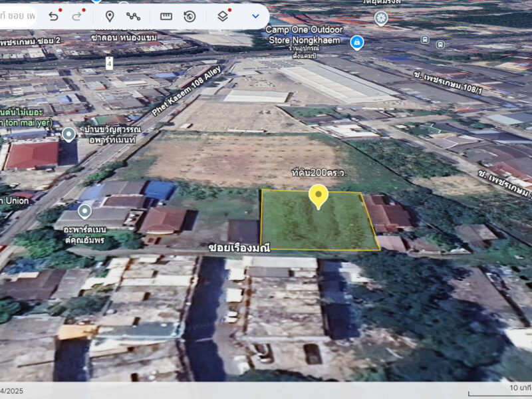532x399 pixels.
Task: Select the Add placemark tool
Action: 110,16
